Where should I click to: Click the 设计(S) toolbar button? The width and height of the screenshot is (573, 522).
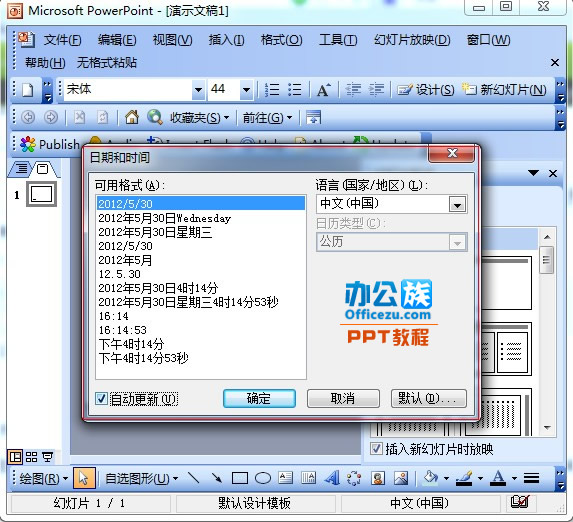click(x=426, y=90)
